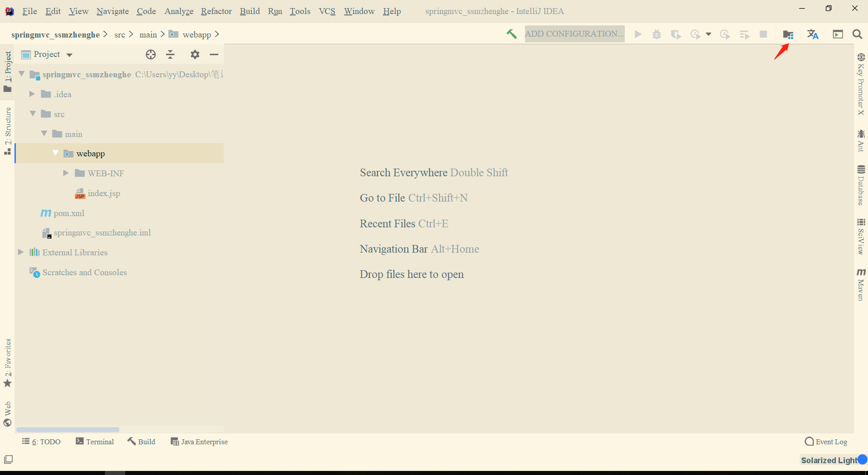868x475 pixels.
Task: Open the Navigate menu
Action: pyautogui.click(x=113, y=11)
